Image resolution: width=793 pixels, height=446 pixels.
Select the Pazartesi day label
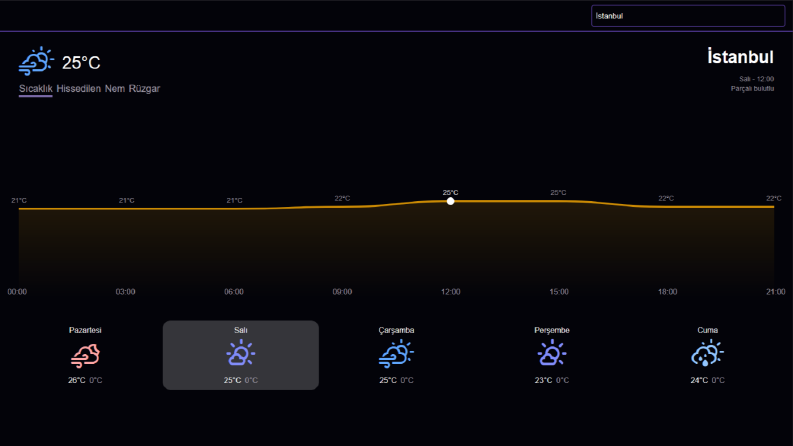(x=85, y=330)
